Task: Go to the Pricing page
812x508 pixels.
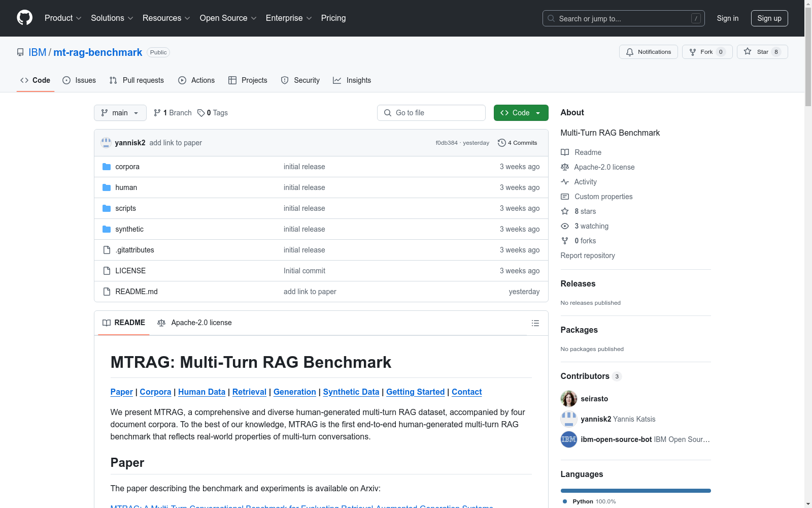Action: coord(333,18)
